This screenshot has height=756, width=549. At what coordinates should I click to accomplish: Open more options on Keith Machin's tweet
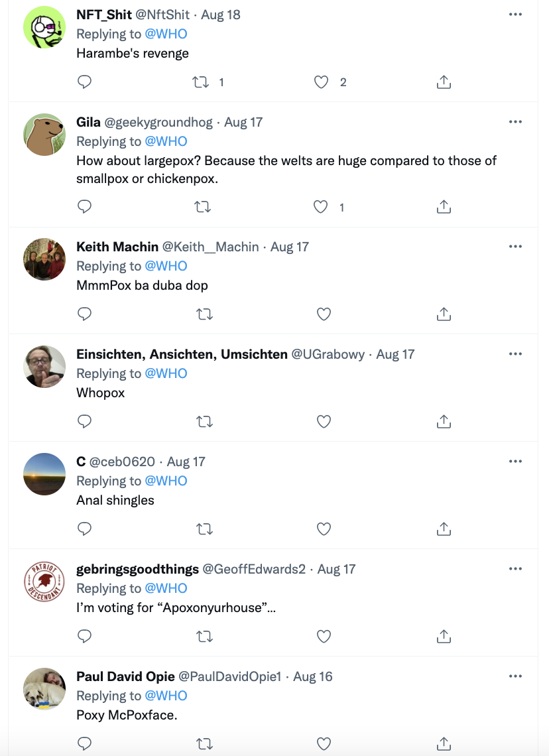pyautogui.click(x=515, y=247)
